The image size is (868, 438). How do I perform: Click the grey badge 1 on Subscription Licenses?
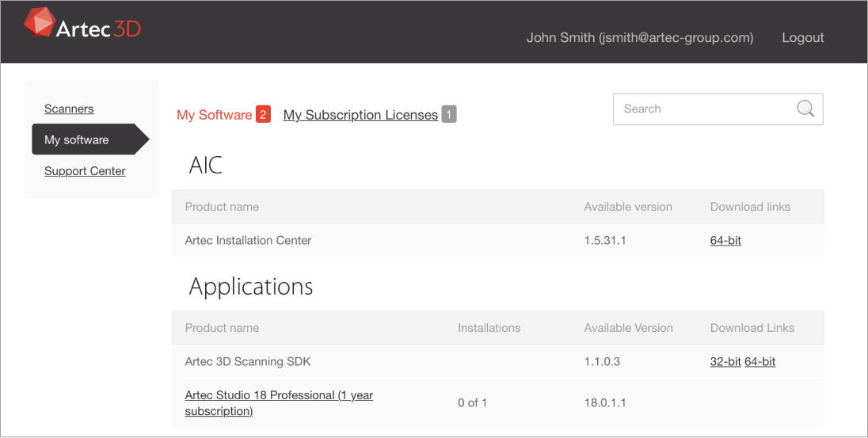point(449,115)
